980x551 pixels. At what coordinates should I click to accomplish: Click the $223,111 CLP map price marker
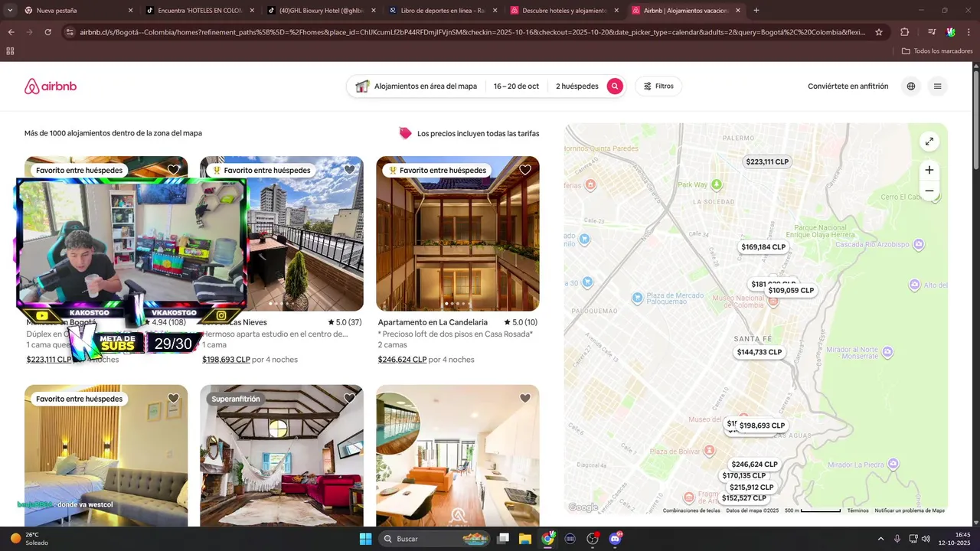point(767,161)
